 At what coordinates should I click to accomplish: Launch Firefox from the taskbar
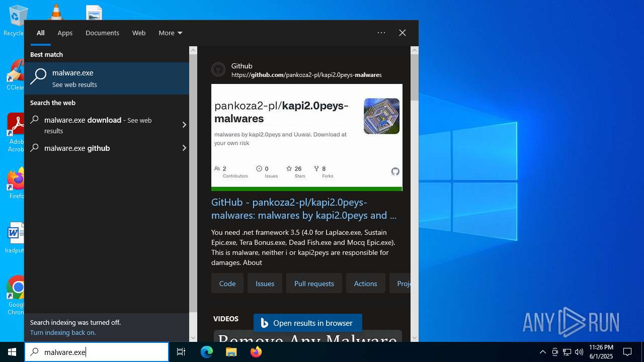256,352
